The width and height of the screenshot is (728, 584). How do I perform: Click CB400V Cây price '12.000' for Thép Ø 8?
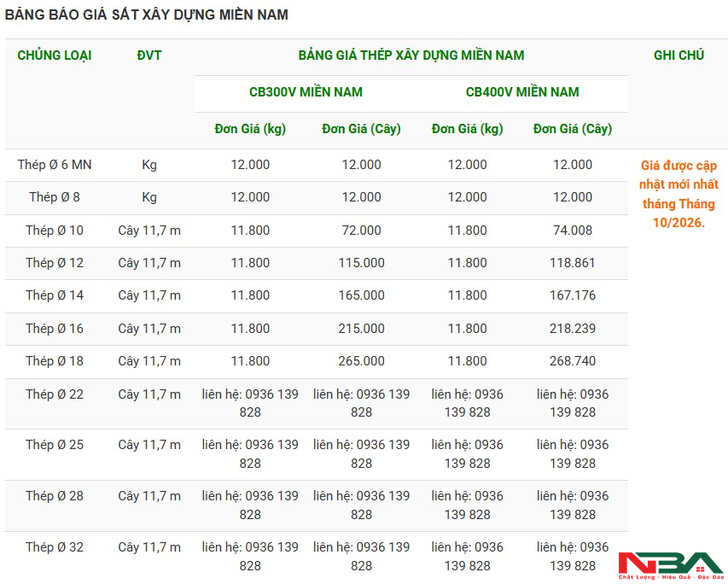point(573,197)
